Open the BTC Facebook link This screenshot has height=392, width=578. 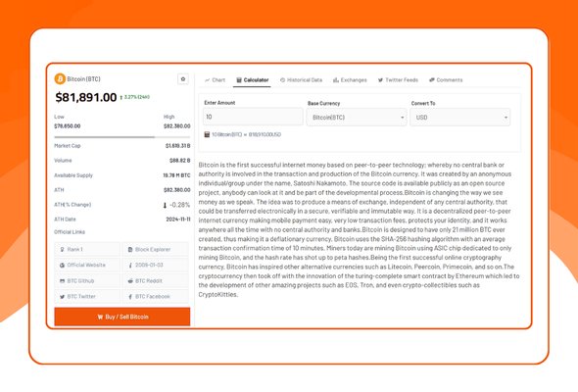pos(155,297)
